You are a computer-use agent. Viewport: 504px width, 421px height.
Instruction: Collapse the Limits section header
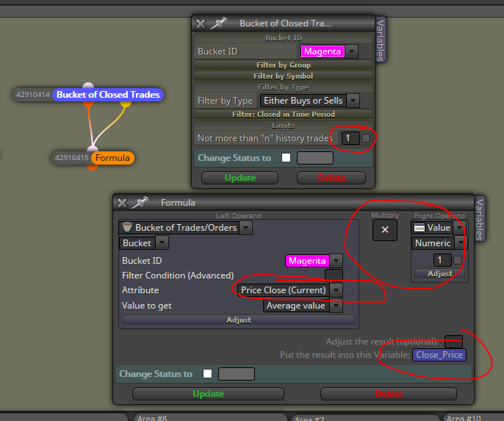(x=283, y=126)
